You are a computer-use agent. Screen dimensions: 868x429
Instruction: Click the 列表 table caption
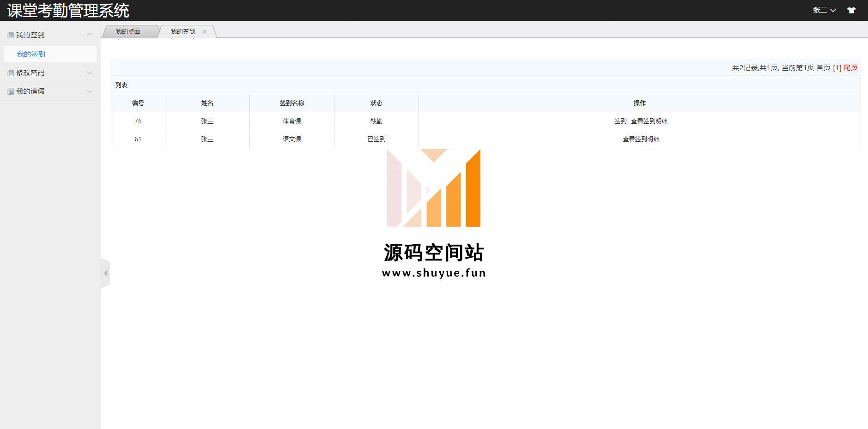(121, 85)
